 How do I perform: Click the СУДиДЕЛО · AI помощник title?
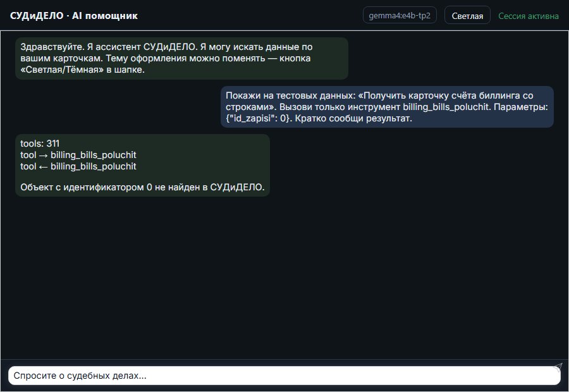(74, 16)
